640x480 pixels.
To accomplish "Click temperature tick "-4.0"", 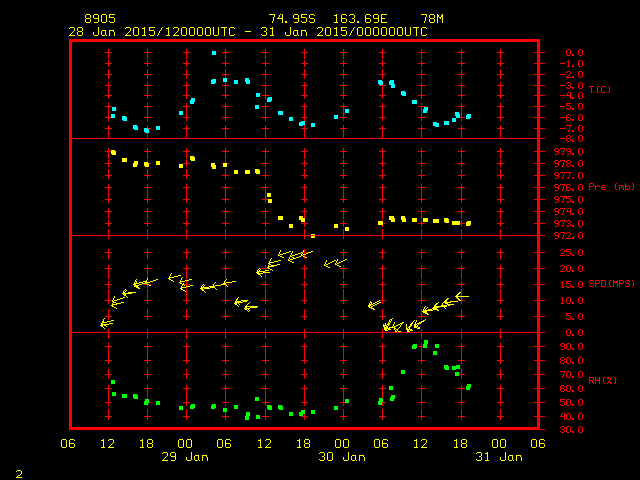I will (x=571, y=96).
